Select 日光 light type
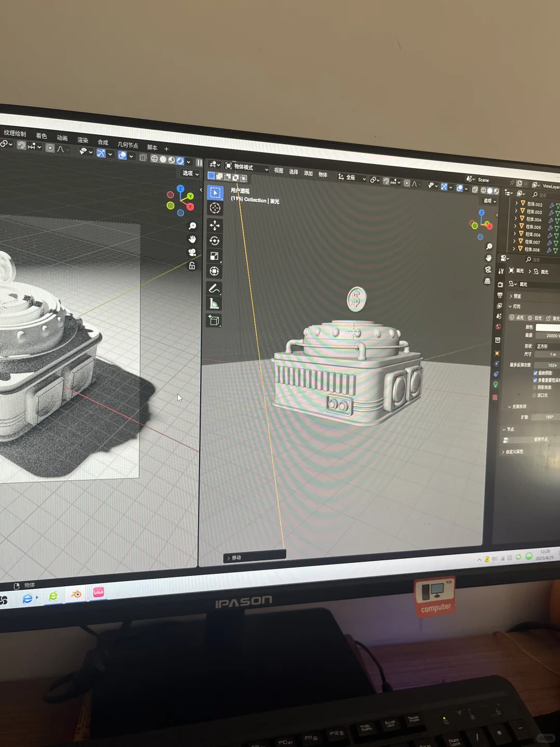The image size is (560, 747). pyautogui.click(x=535, y=318)
